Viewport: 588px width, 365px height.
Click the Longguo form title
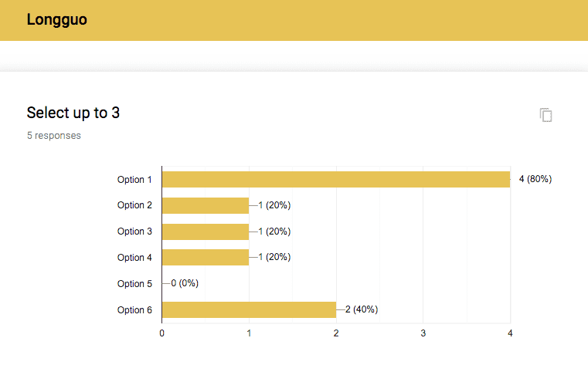point(57,19)
